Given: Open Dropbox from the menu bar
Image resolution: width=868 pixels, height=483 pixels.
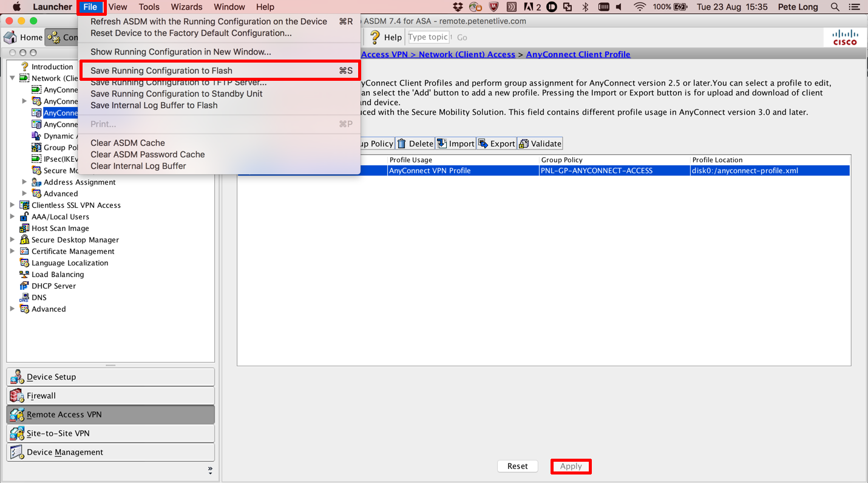Looking at the screenshot, I should click(458, 7).
